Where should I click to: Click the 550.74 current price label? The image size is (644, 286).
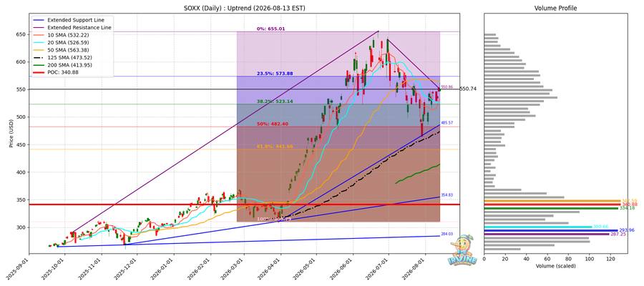[469, 89]
